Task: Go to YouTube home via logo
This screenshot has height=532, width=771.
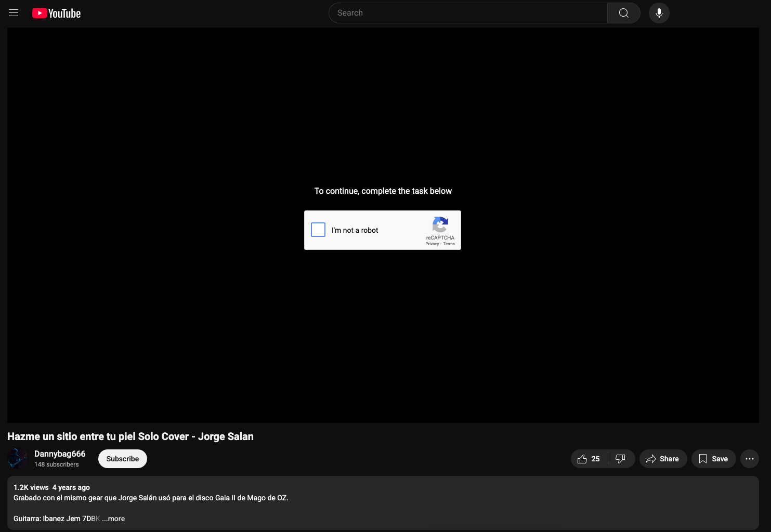Action: click(x=56, y=13)
